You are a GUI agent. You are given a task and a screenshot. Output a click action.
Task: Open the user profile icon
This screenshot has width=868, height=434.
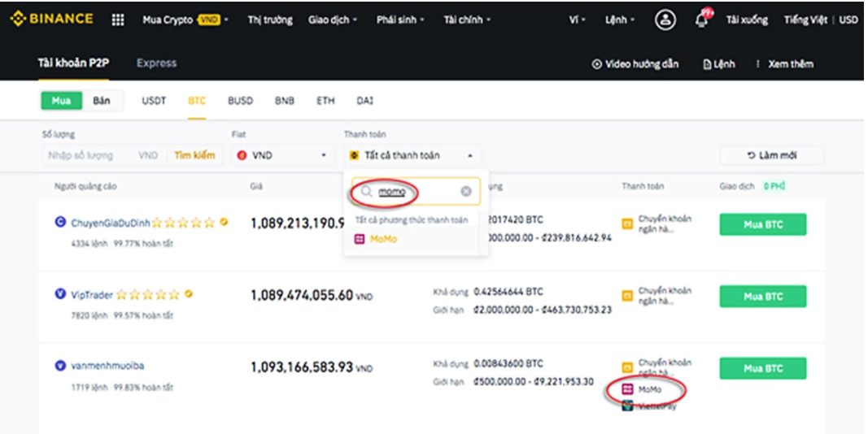pyautogui.click(x=665, y=20)
